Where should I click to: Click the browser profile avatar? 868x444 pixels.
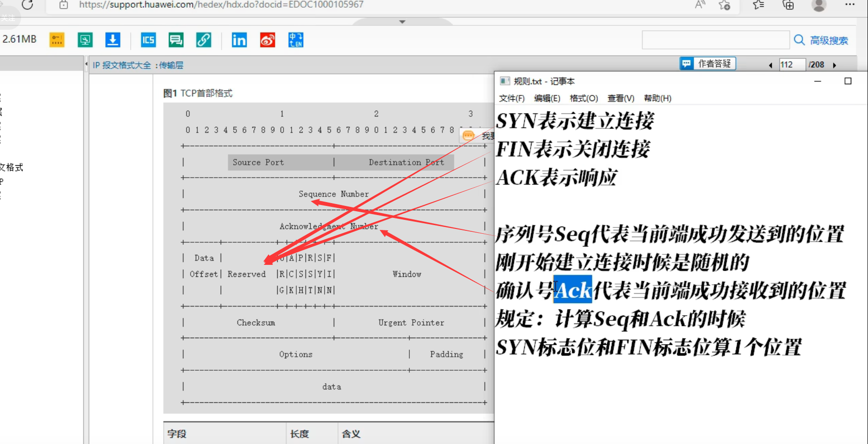pyautogui.click(x=819, y=5)
